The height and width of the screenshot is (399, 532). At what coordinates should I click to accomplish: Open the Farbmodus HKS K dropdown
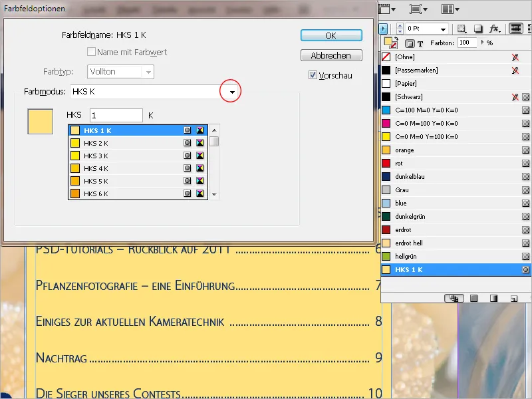tap(232, 92)
